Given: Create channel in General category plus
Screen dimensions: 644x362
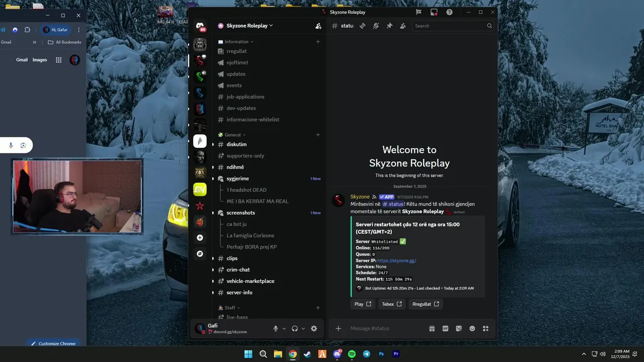Looking at the screenshot, I should (318, 135).
